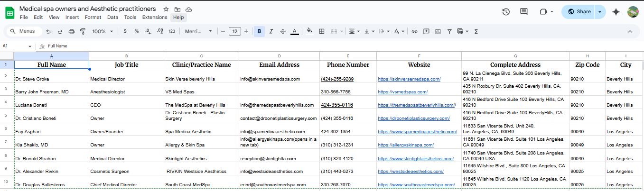Open the Google account avatar
Image resolution: width=644 pixels, height=191 pixels.
pos(633,12)
